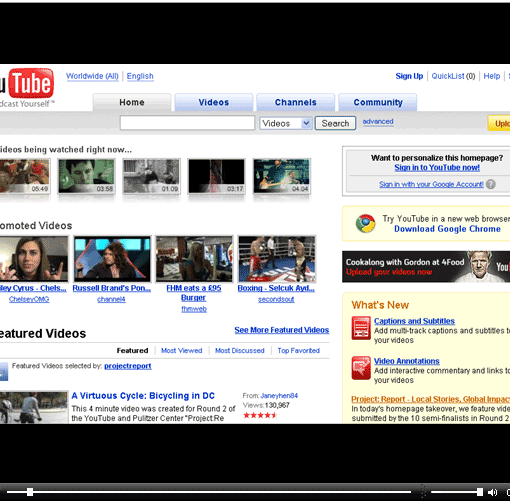This screenshot has height=504, width=510.
Task: Open the boxing match promoted video thumbnail
Action: 277,259
